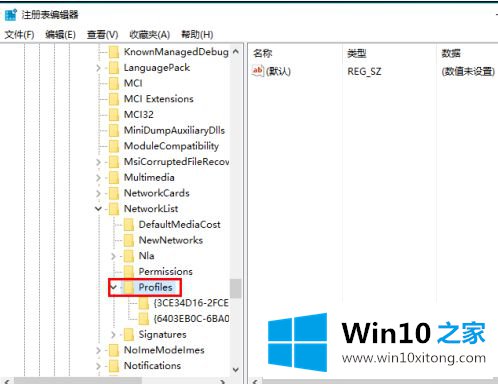Image resolution: width=498 pixels, height=384 pixels.
Task: Click the tree pane horizontal scroll left arrow
Action: click(x=6, y=381)
